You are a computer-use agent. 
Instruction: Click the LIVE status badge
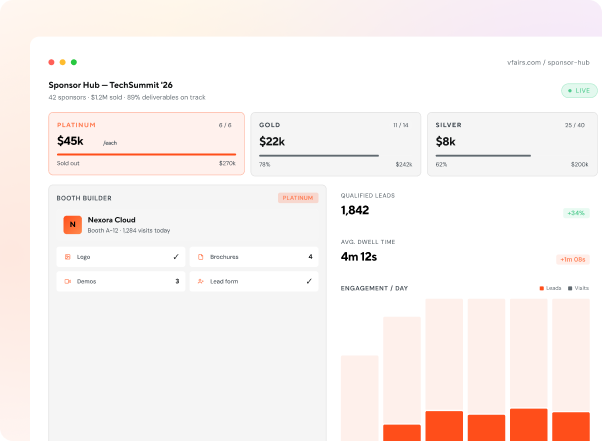click(579, 91)
